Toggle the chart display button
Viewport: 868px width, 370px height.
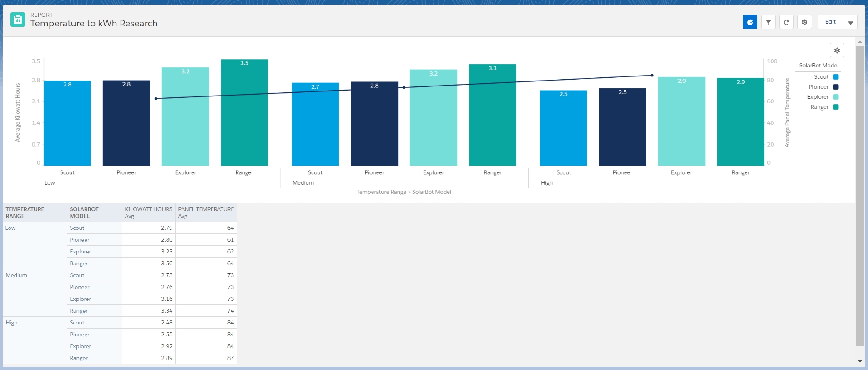pyautogui.click(x=750, y=22)
